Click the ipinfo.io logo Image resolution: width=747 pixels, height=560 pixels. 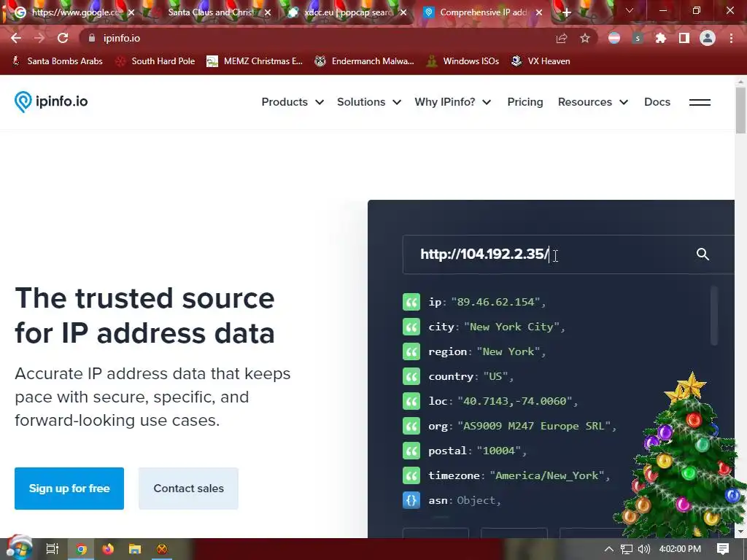(51, 101)
